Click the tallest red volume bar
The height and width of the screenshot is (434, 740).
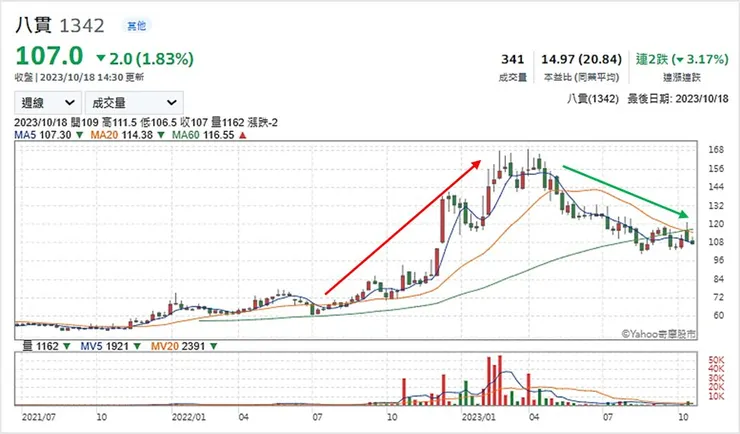pos(500,380)
